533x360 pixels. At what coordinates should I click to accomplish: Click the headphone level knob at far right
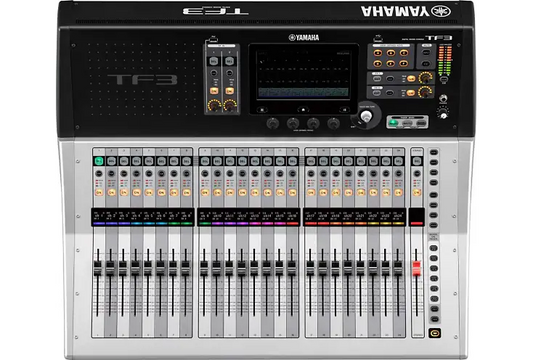(x=443, y=114)
